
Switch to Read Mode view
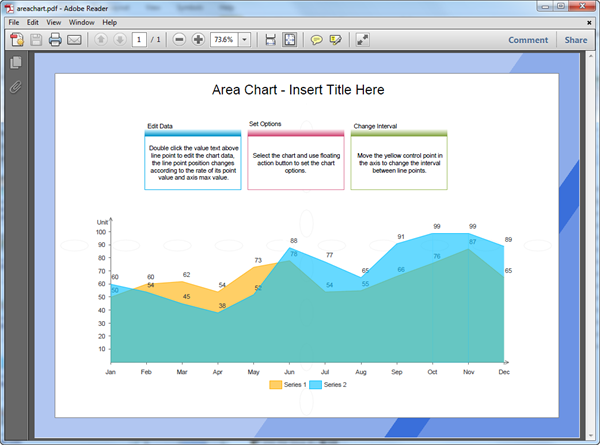(x=362, y=40)
